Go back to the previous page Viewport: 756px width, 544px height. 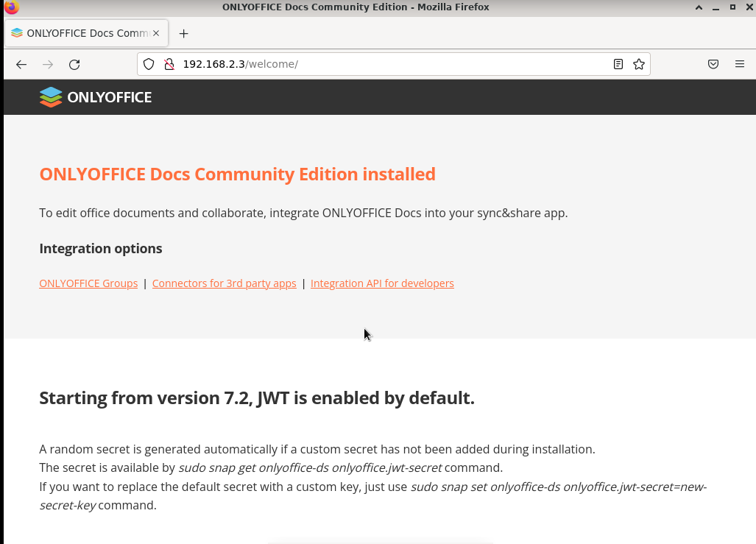pyautogui.click(x=21, y=65)
